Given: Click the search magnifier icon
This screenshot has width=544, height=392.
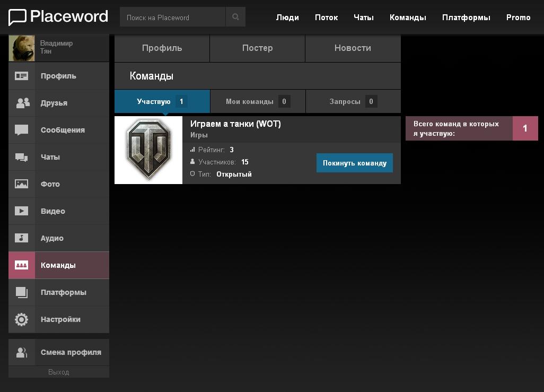Looking at the screenshot, I should tap(235, 18).
